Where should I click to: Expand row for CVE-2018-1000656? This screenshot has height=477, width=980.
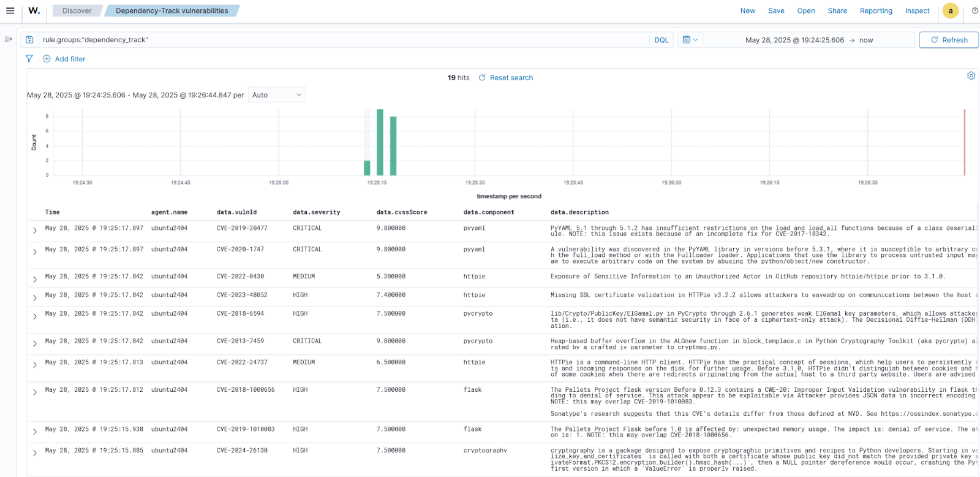(x=35, y=392)
